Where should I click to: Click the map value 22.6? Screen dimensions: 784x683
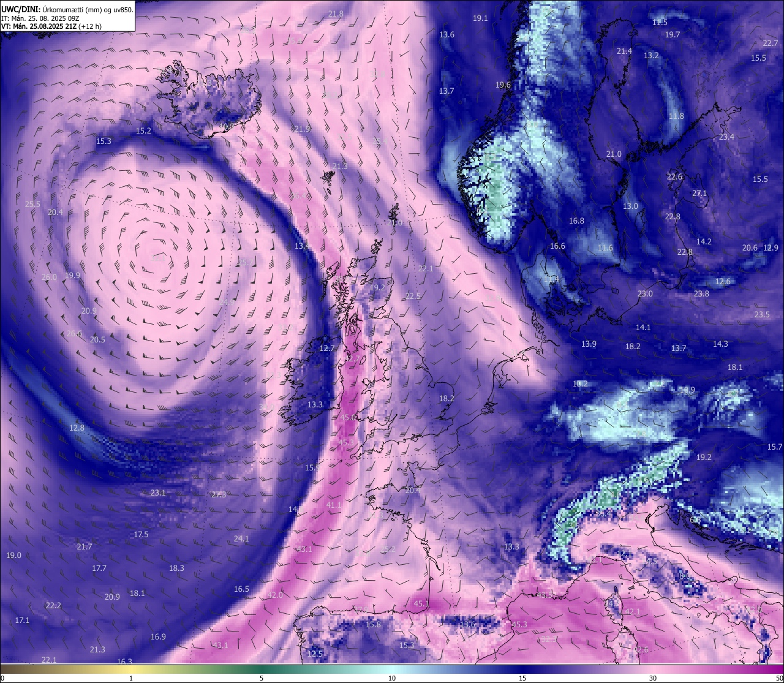coord(674,177)
